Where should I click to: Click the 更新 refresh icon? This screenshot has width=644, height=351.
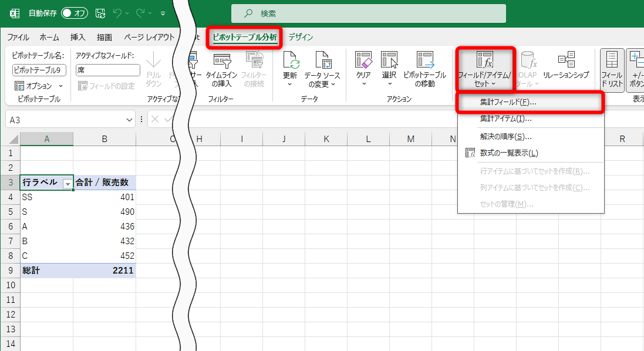tap(290, 61)
